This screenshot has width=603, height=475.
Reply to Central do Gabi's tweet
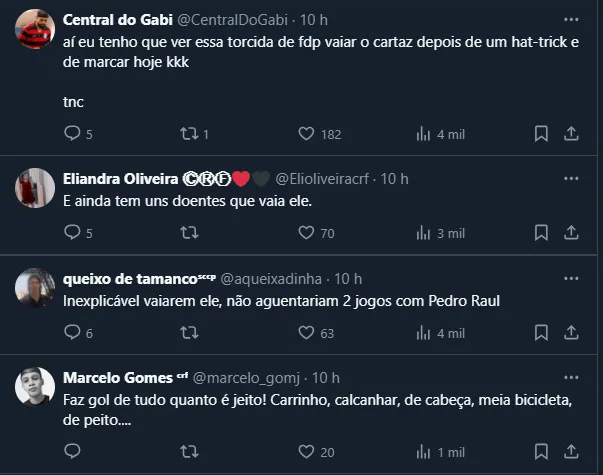(72, 134)
